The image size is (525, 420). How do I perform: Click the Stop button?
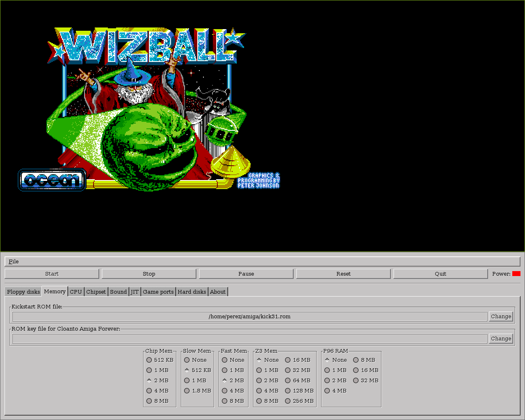click(x=149, y=274)
